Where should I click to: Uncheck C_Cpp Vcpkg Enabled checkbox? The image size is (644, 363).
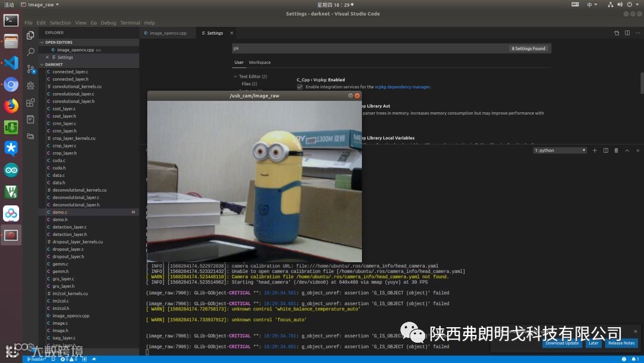(x=300, y=87)
